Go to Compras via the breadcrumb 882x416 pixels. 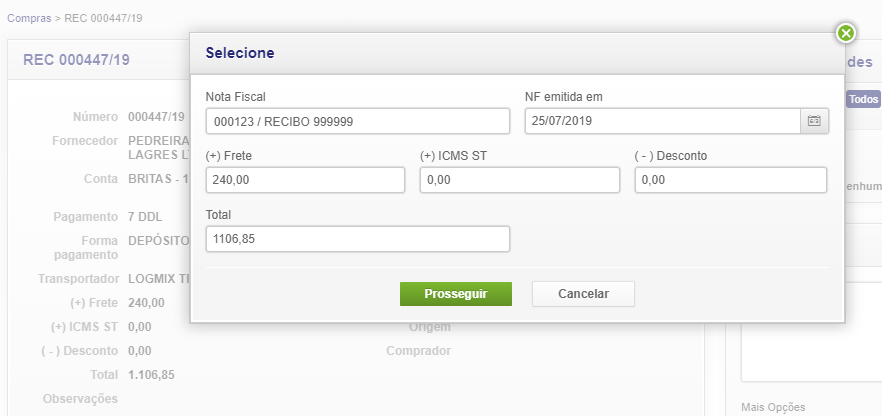tap(30, 18)
